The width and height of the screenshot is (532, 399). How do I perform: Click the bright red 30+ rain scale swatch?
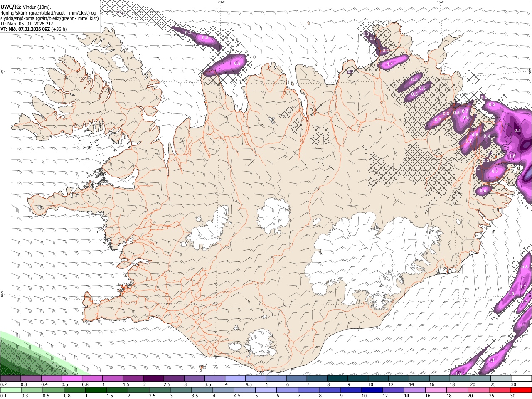(x=521, y=390)
